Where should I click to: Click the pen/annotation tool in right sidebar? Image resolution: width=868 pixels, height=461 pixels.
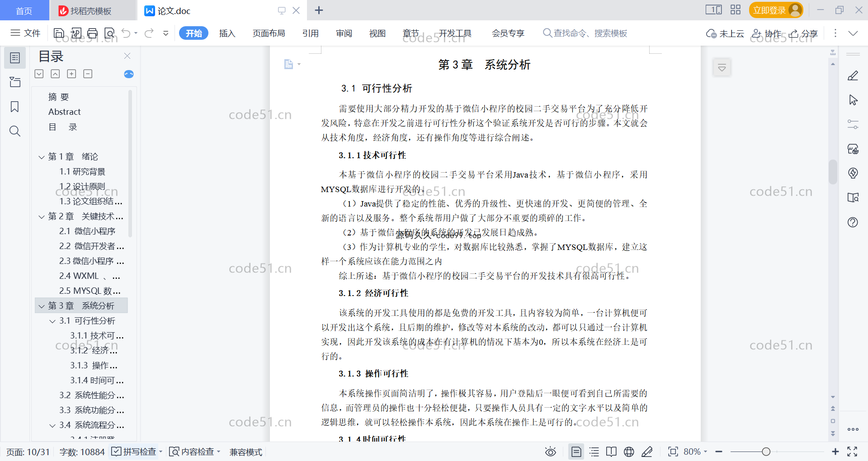(x=853, y=75)
